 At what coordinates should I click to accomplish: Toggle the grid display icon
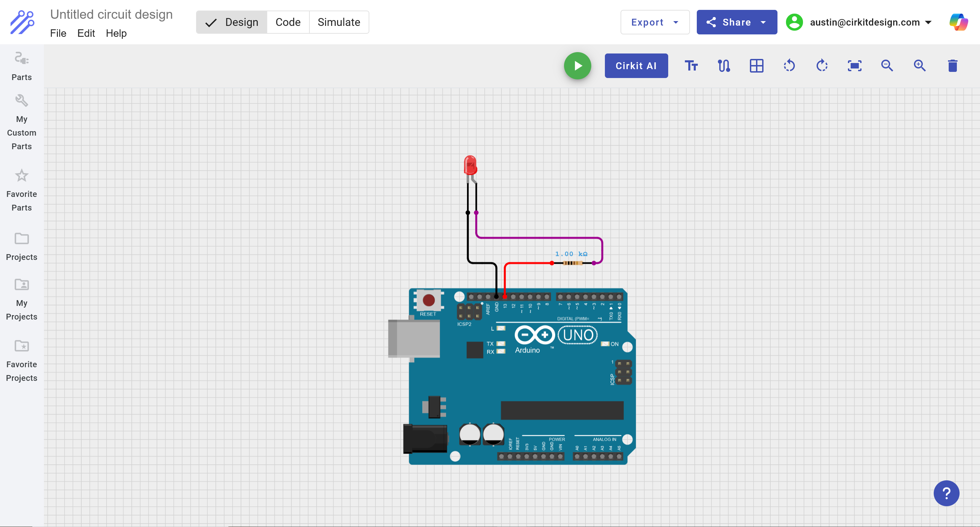pyautogui.click(x=757, y=66)
